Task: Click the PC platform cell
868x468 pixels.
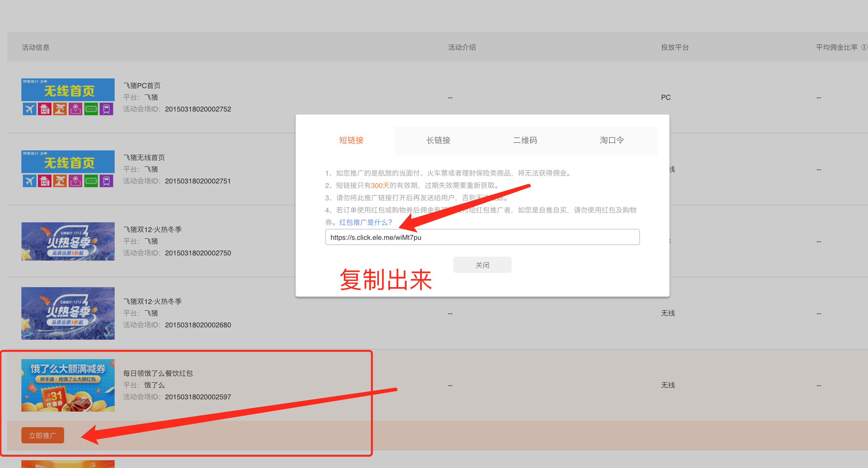Action: [666, 98]
